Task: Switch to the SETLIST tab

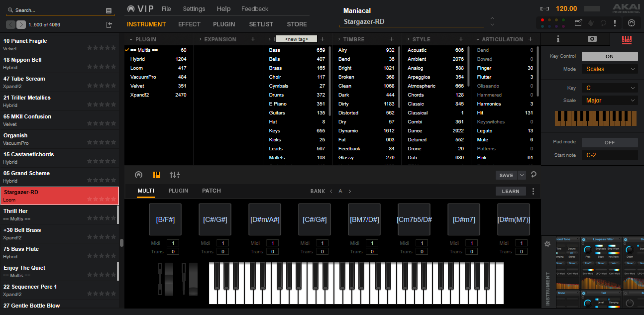Action: pos(261,24)
